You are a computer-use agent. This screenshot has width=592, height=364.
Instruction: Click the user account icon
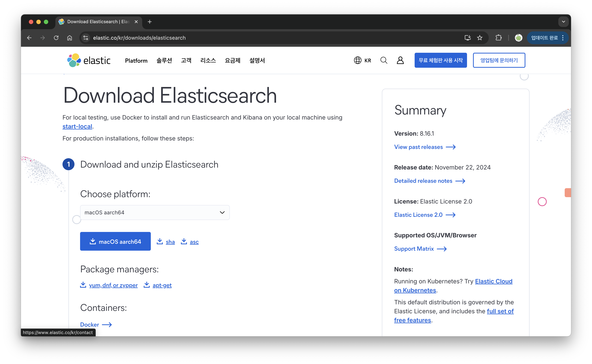pyautogui.click(x=400, y=60)
